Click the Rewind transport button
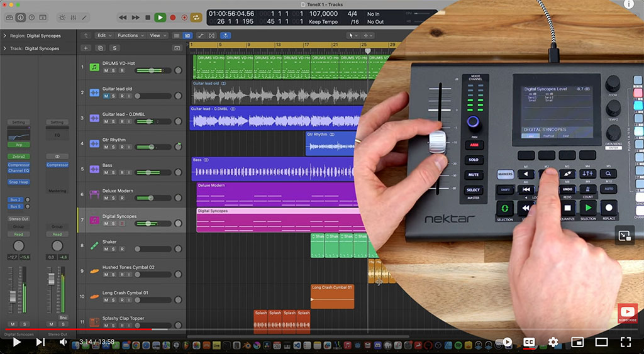The image size is (644, 354). [123, 18]
